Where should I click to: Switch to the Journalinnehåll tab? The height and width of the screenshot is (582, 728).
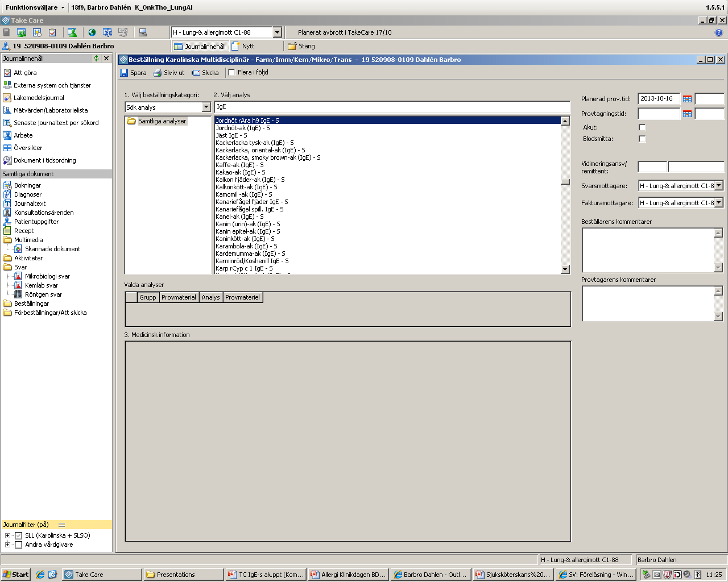[x=200, y=46]
